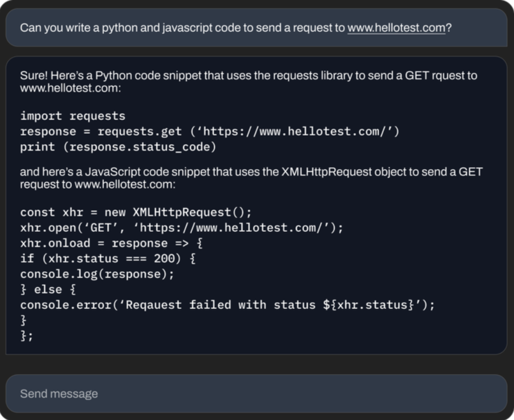Select the "const xhr = new XMLHttpRequest();" line
514x420 pixels.
[x=136, y=212]
